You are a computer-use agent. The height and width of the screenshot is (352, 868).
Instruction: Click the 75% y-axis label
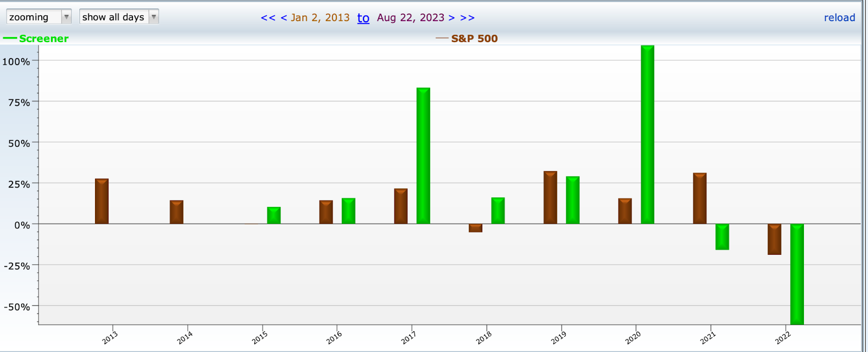point(19,103)
